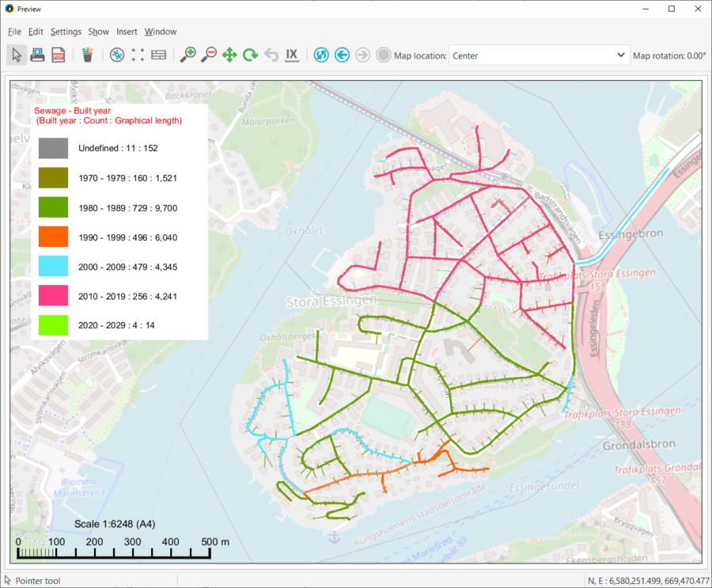Select the green pan arrows tool
The width and height of the screenshot is (712, 588).
[229, 55]
